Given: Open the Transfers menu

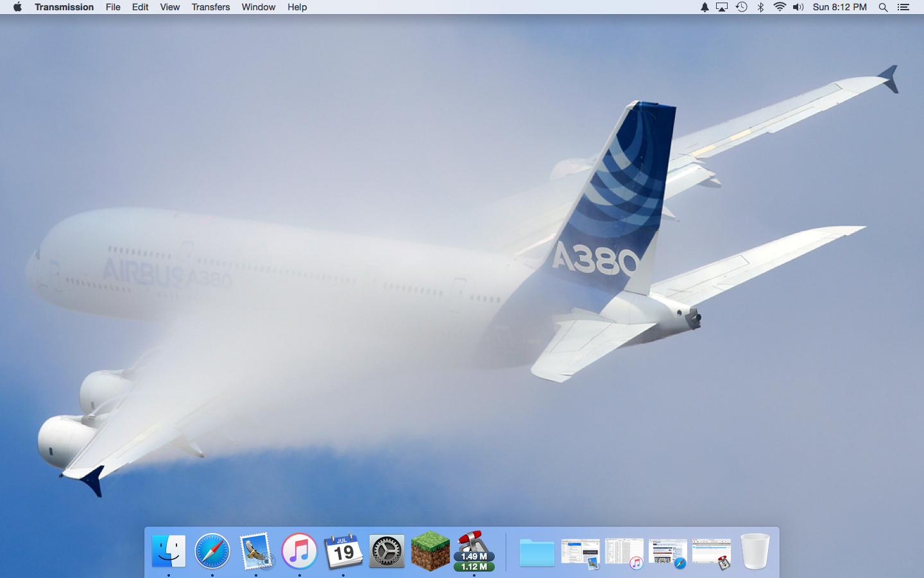Looking at the screenshot, I should point(210,7).
